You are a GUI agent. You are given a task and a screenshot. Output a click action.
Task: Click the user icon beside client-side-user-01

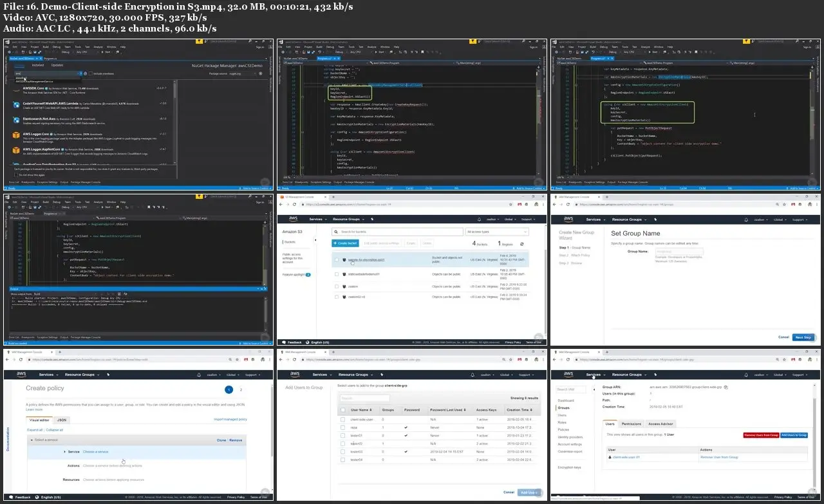pyautogui.click(x=610, y=457)
